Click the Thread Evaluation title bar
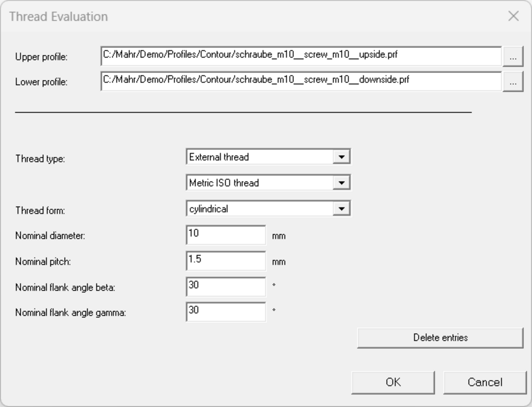 pos(148,16)
